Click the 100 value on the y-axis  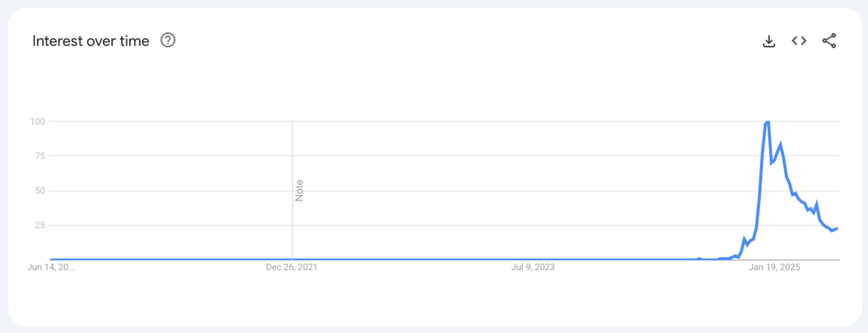click(37, 121)
